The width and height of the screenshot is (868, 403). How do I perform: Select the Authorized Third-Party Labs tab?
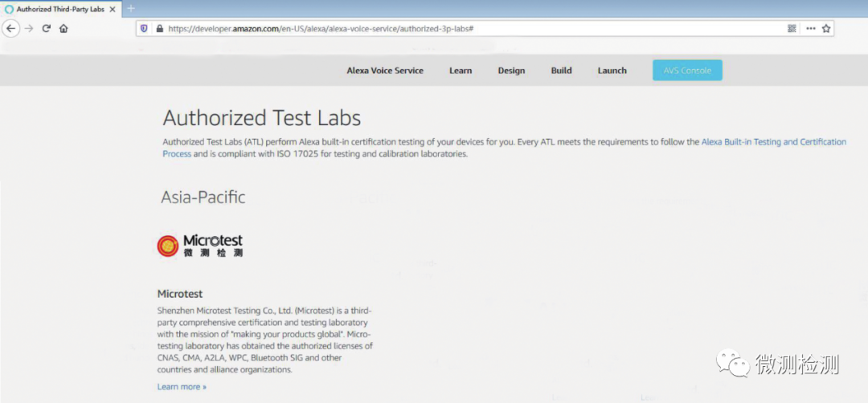click(x=59, y=10)
